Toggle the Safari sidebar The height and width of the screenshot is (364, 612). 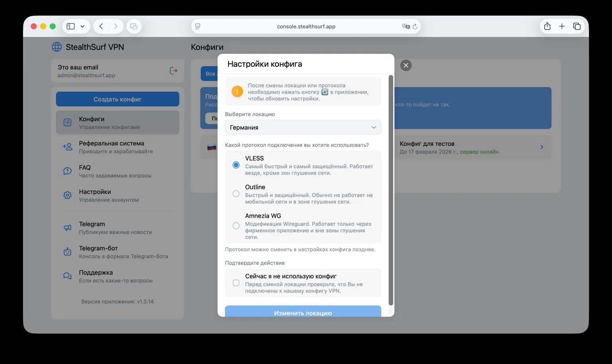pyautogui.click(x=71, y=26)
